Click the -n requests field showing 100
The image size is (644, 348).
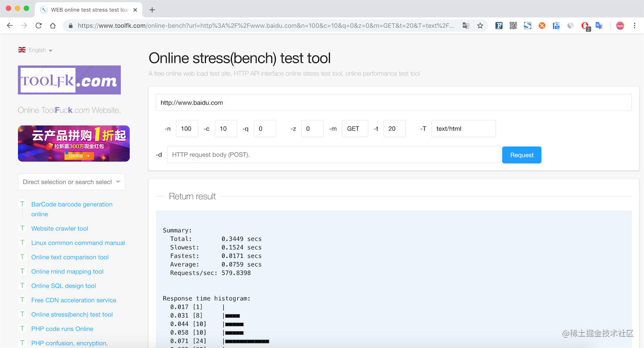187,129
